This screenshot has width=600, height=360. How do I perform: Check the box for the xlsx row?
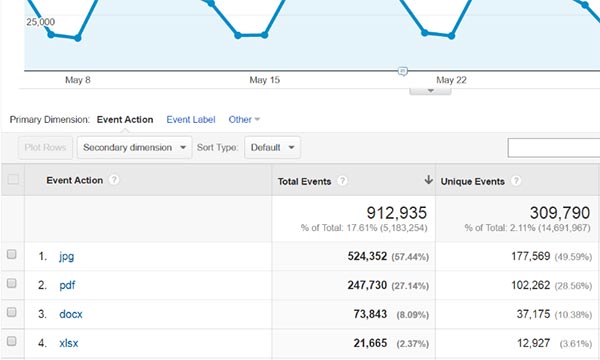(x=11, y=341)
